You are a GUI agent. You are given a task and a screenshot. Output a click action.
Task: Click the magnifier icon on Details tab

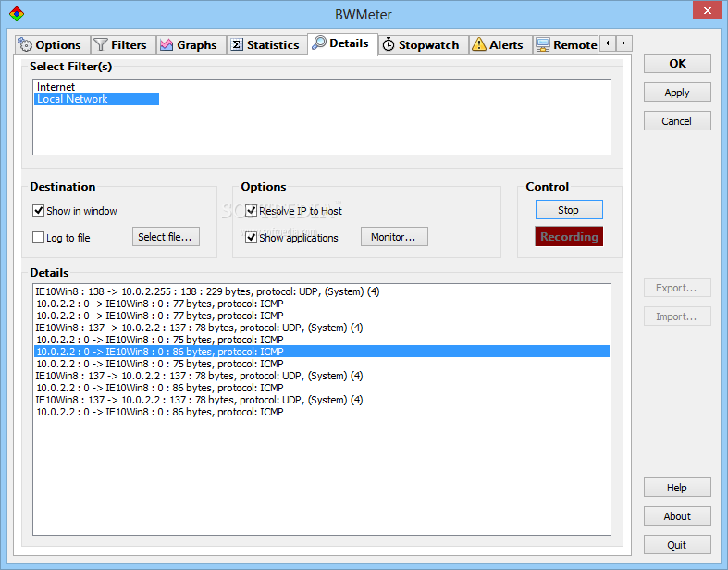pos(319,43)
